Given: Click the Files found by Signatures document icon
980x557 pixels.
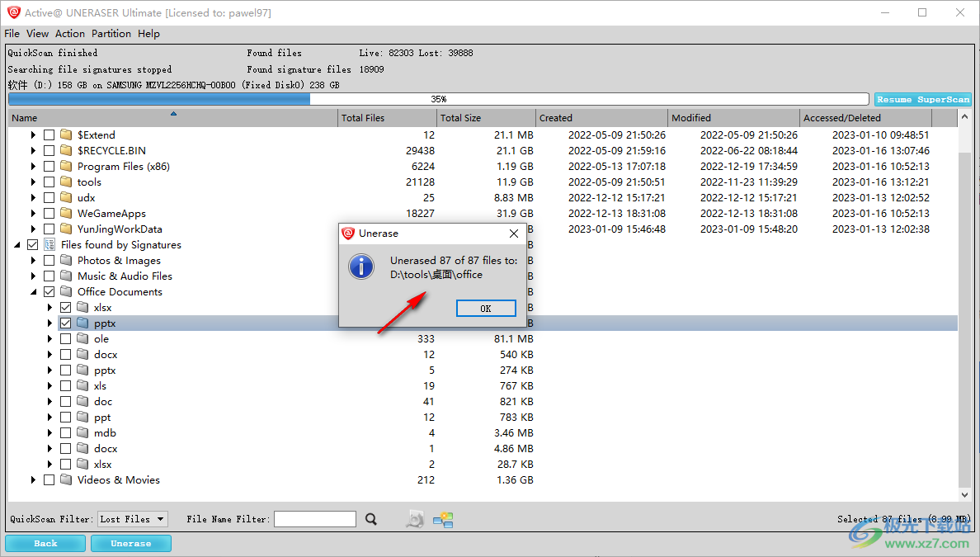Looking at the screenshot, I should coord(49,244).
